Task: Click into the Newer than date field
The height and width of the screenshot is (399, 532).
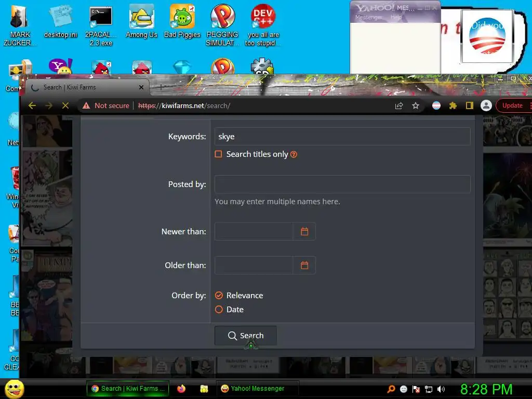Action: click(x=254, y=231)
